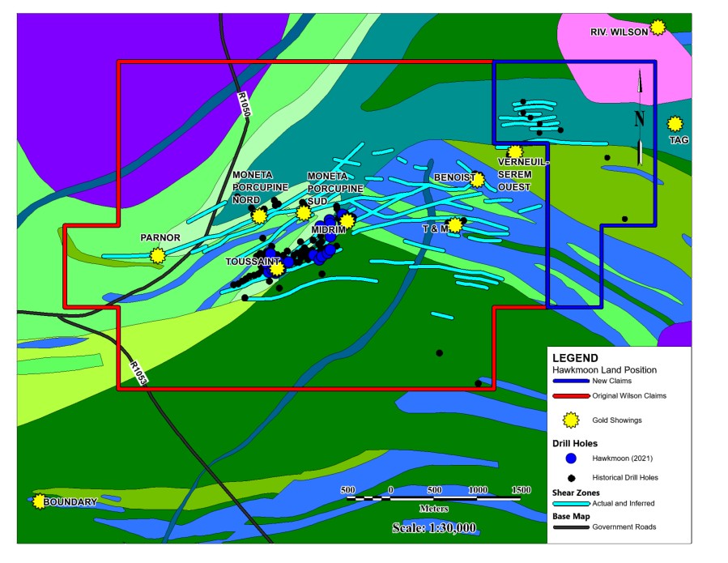Image resolution: width=728 pixels, height=563 pixels.
Task: Click the RIV. WILSON gold showing star
Action: pos(658,28)
